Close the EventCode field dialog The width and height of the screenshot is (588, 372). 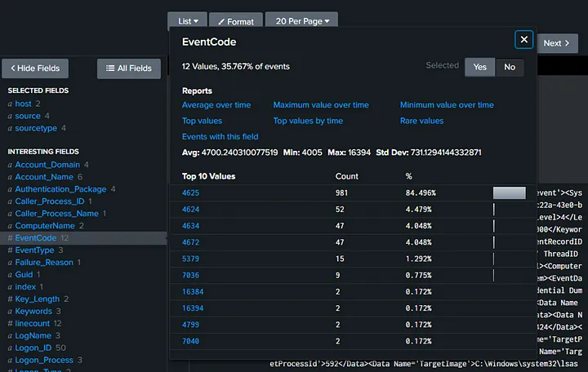523,39
